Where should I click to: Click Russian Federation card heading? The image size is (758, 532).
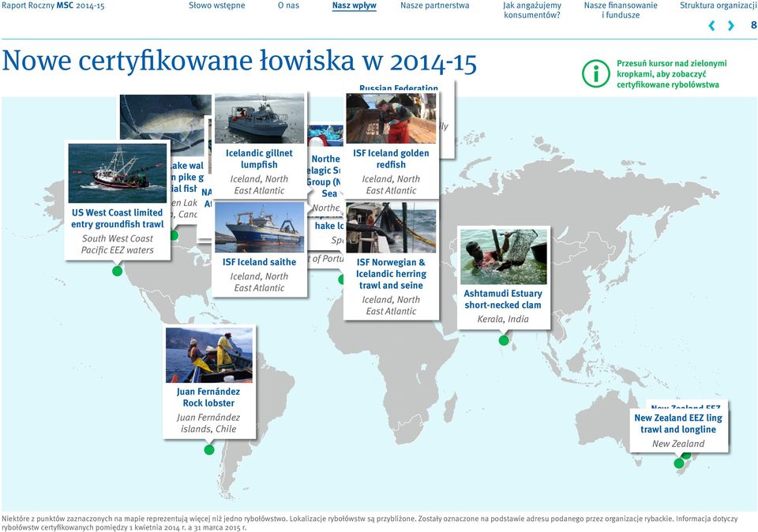point(399,88)
